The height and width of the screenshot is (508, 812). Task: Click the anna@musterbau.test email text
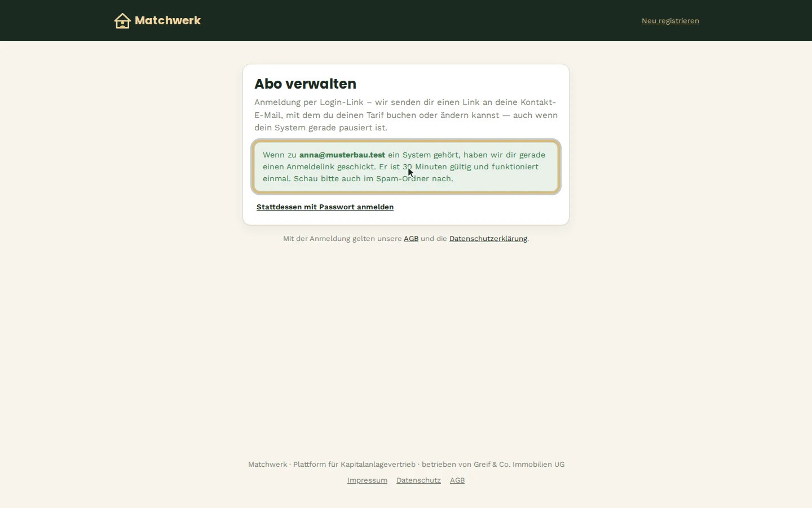342,155
